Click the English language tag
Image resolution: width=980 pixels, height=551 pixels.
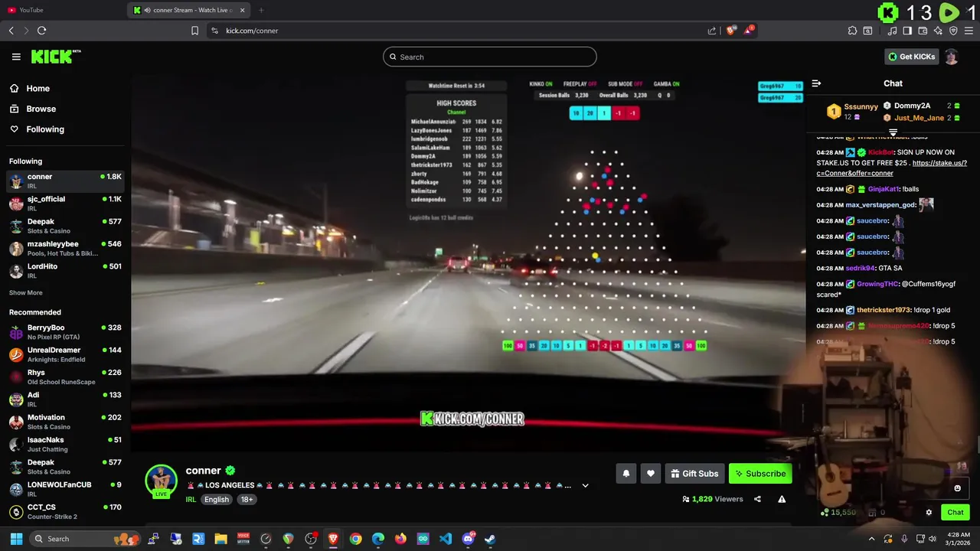click(217, 499)
